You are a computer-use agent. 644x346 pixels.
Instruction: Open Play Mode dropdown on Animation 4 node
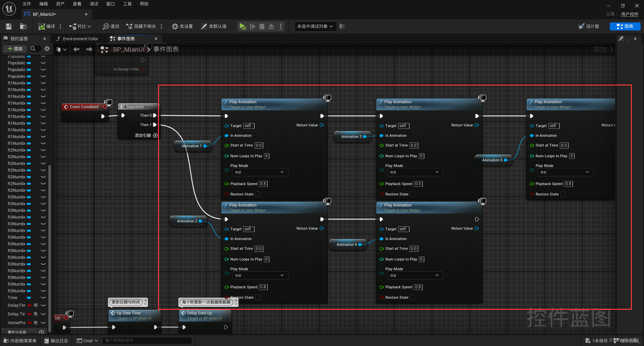tap(415, 276)
